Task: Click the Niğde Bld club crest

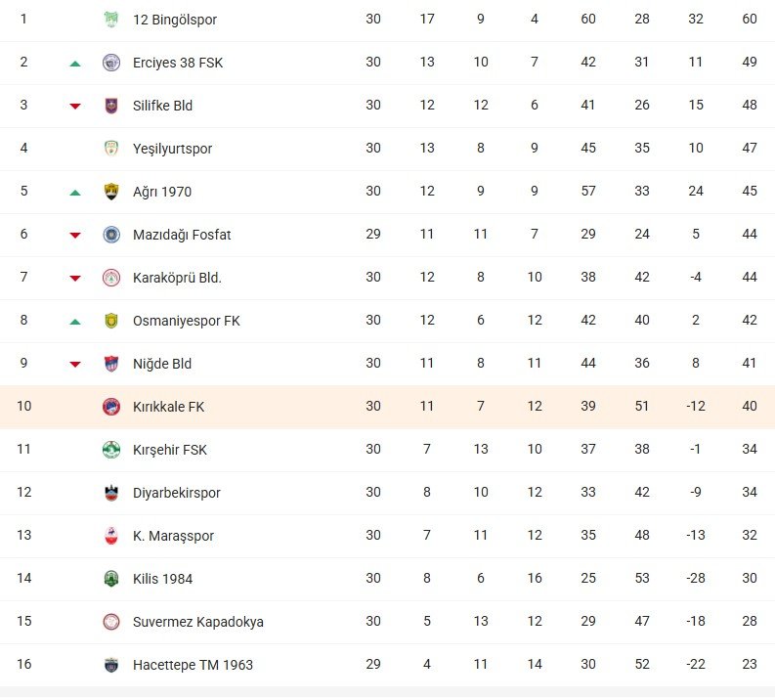Action: coord(110,364)
